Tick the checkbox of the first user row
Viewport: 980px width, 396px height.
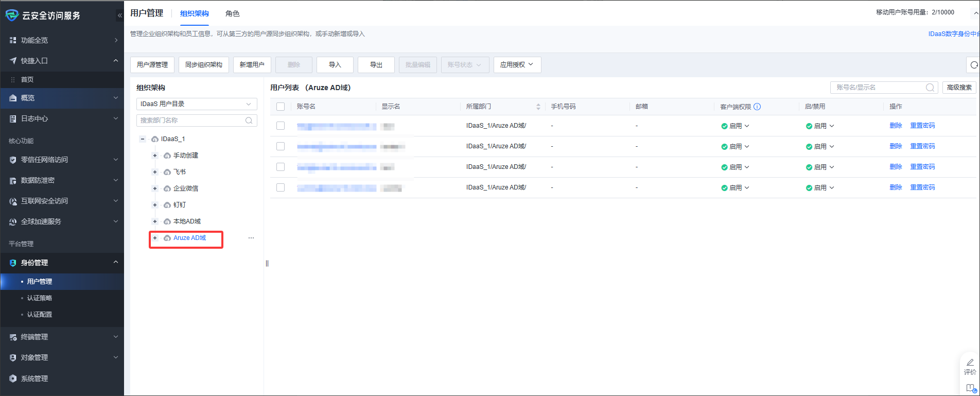click(281, 126)
